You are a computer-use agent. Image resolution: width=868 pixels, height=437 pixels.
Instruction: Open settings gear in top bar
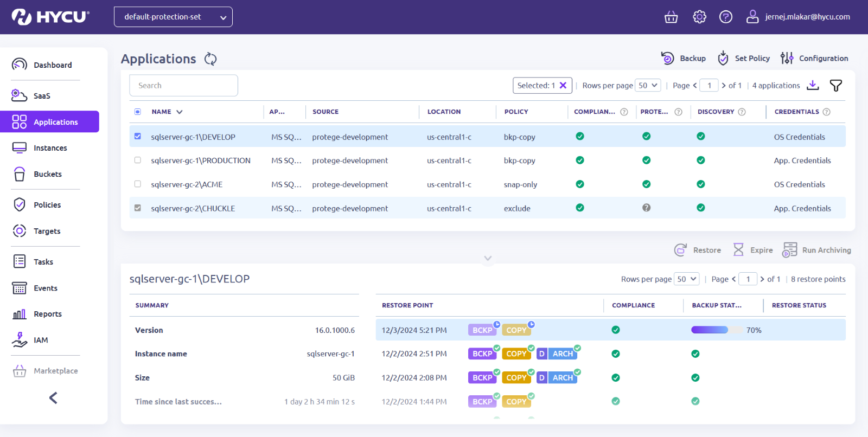point(699,17)
